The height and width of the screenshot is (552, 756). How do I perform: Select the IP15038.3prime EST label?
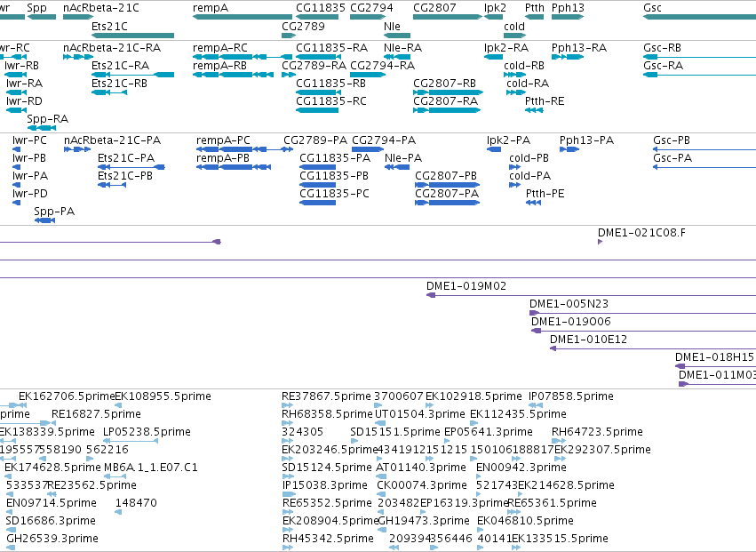coord(324,485)
